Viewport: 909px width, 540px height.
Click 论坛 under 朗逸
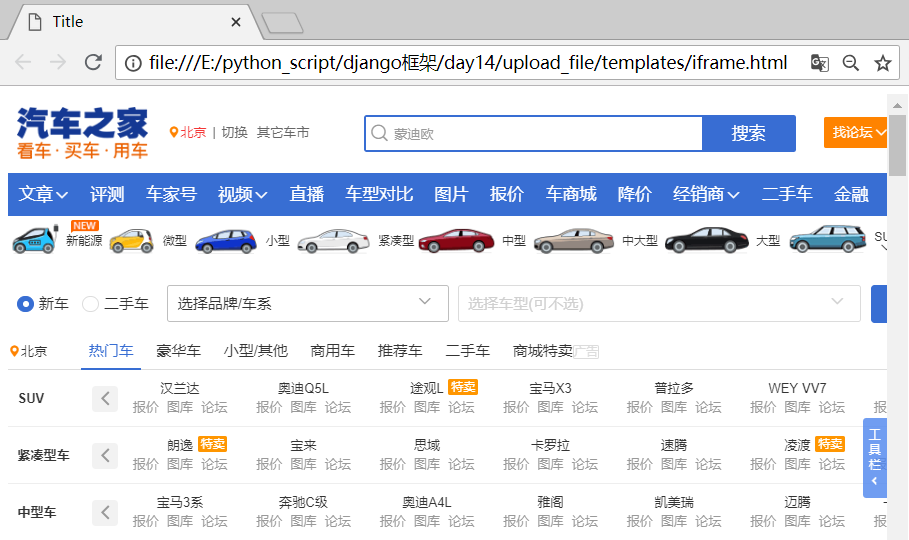(x=214, y=464)
